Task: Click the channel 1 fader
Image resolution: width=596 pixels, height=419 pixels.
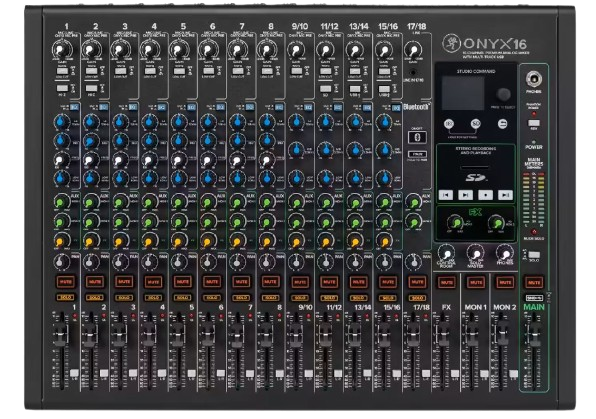Action: click(61, 335)
